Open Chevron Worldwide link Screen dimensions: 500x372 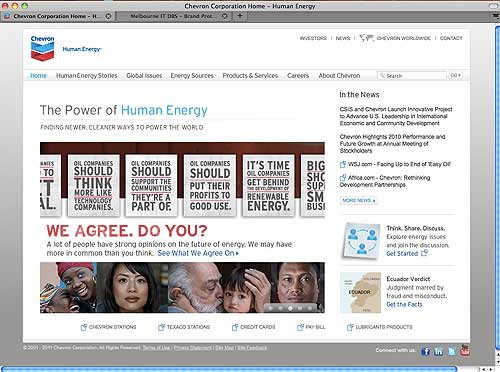(404, 38)
